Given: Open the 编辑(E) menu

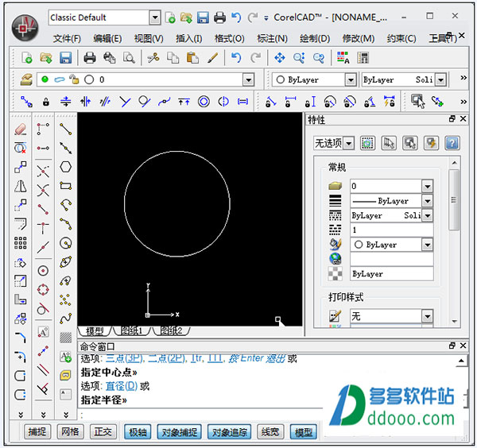Looking at the screenshot, I should 107,39.
